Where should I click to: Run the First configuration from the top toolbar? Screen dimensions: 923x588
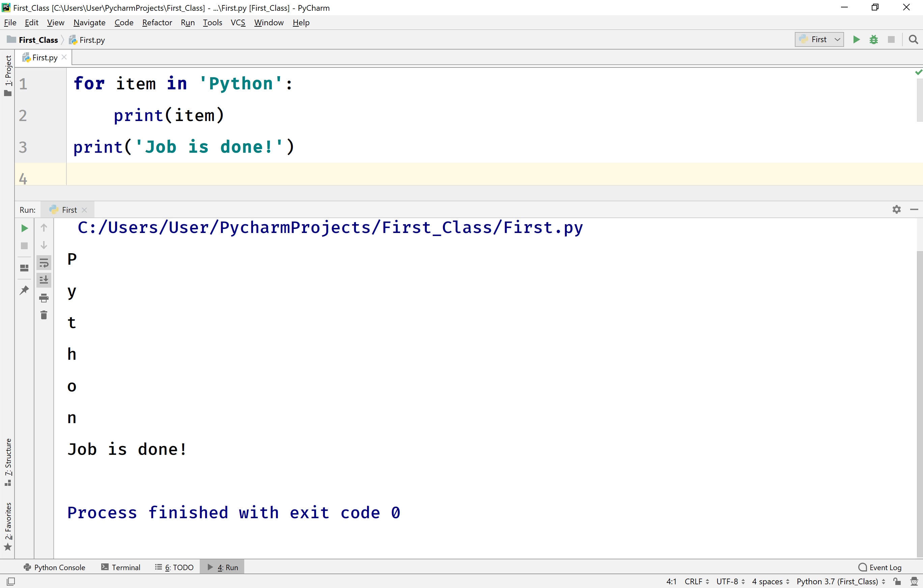pos(856,39)
